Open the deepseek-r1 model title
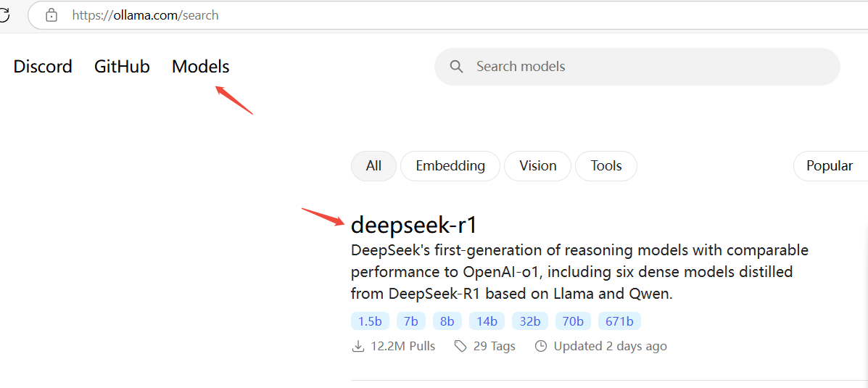This screenshot has width=868, height=388. point(413,226)
